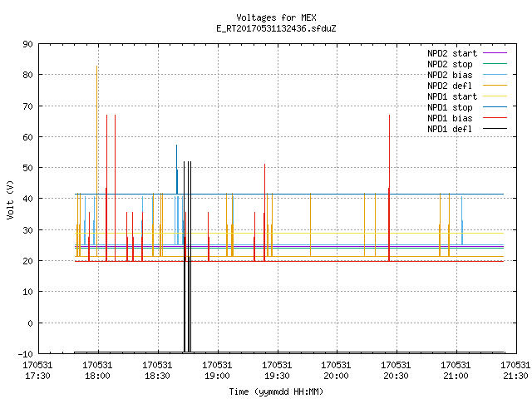
Task: Click the y-axis tick label 20
Action: pyautogui.click(x=27, y=261)
